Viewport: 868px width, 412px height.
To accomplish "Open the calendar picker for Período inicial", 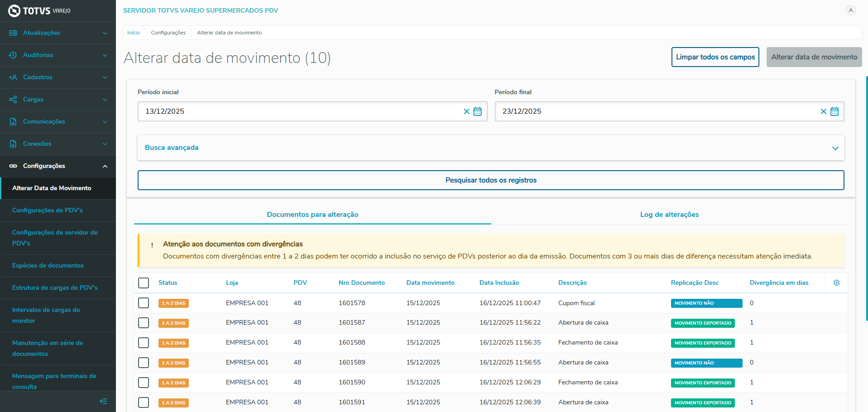I will pyautogui.click(x=478, y=111).
